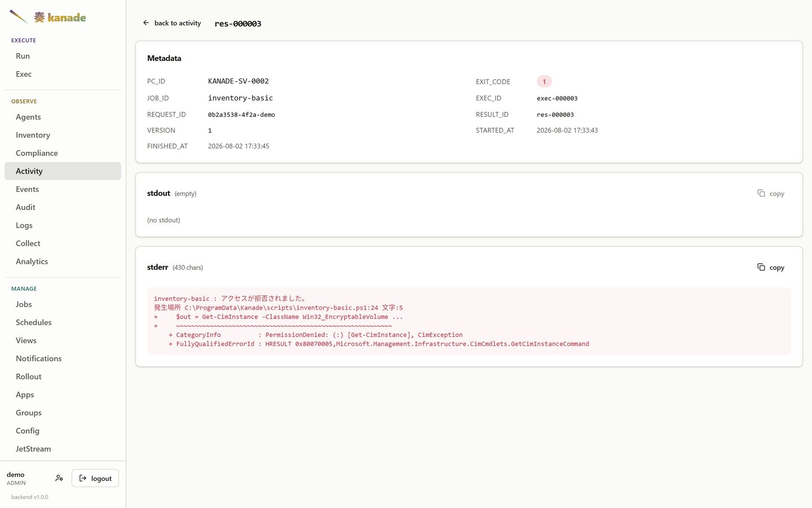Select the PC_ID value KANADE-SV-0002

pos(239,81)
